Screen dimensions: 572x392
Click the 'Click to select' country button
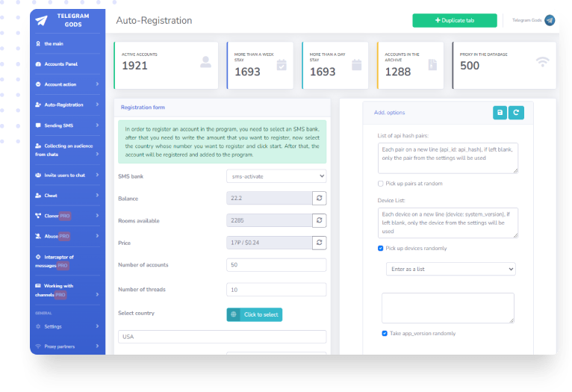(x=254, y=314)
